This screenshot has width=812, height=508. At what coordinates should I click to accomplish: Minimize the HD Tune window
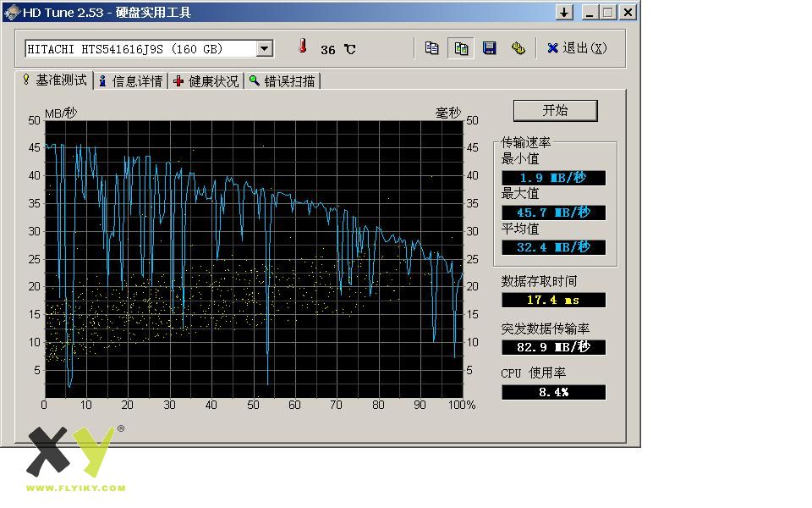[x=590, y=12]
